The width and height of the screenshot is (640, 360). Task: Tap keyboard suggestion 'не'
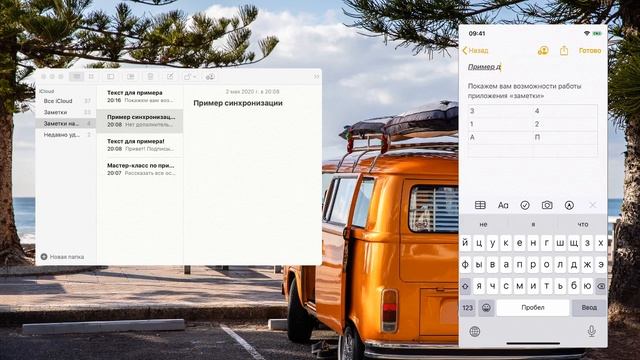[x=484, y=224]
